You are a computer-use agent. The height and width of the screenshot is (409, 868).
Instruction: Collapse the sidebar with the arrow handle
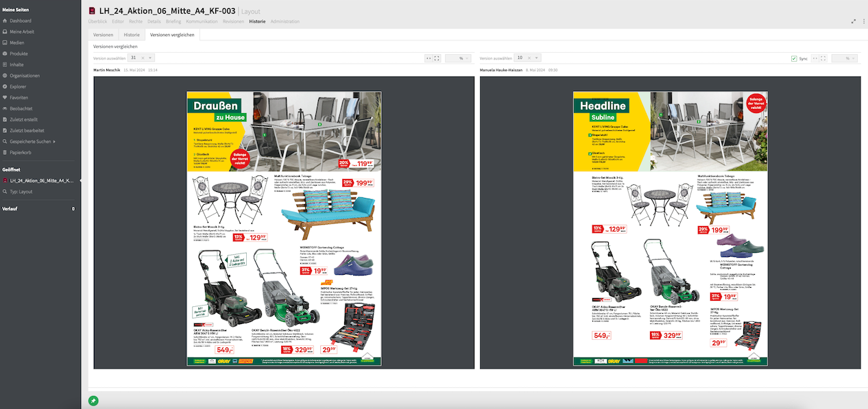tap(79, 180)
